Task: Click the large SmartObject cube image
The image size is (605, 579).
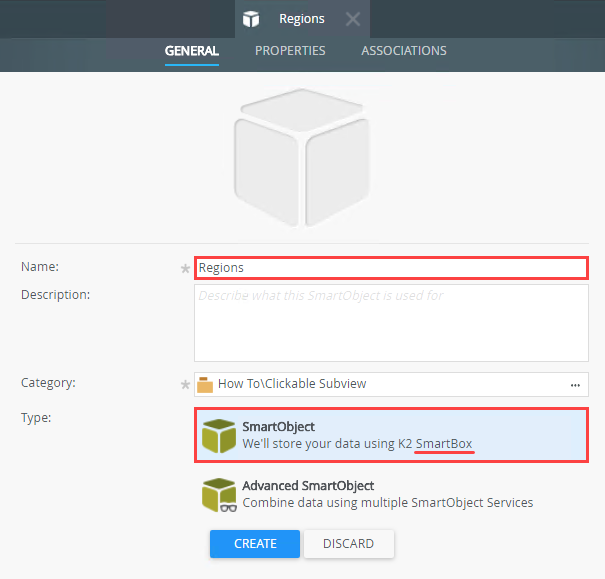Action: (x=302, y=158)
